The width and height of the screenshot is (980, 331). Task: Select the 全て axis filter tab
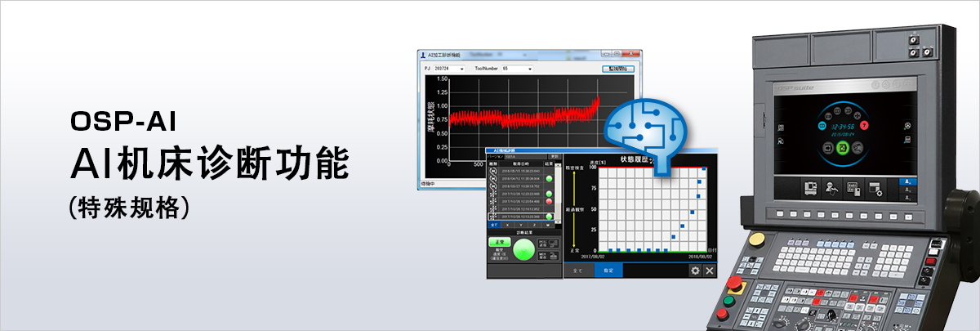click(493, 224)
